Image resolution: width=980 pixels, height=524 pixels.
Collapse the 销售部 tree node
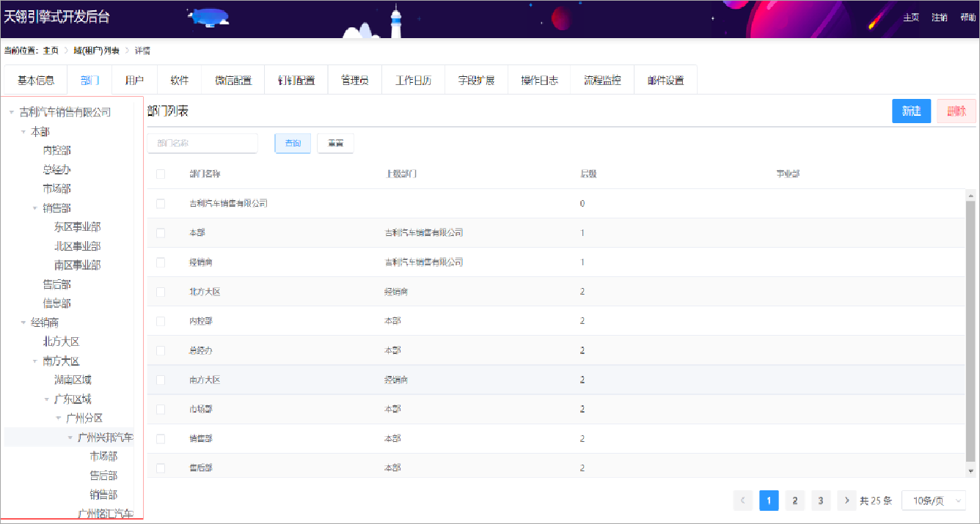tap(35, 208)
